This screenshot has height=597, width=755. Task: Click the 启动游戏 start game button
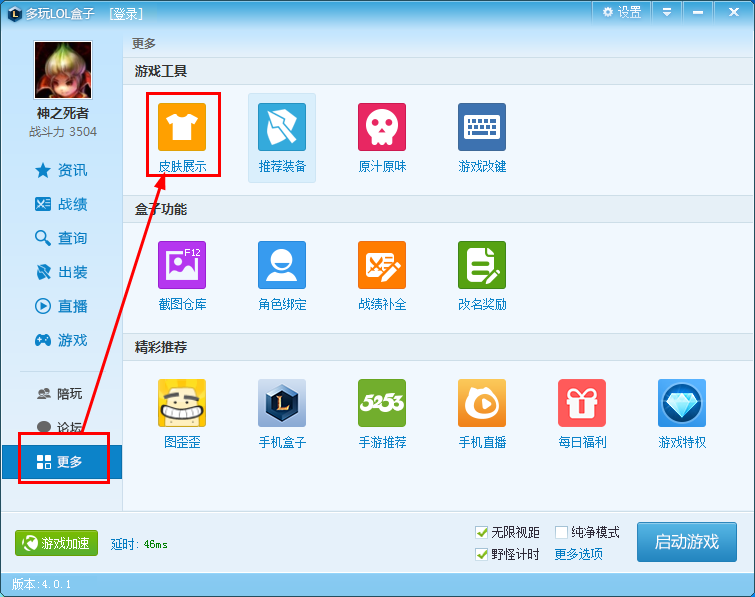[687, 542]
